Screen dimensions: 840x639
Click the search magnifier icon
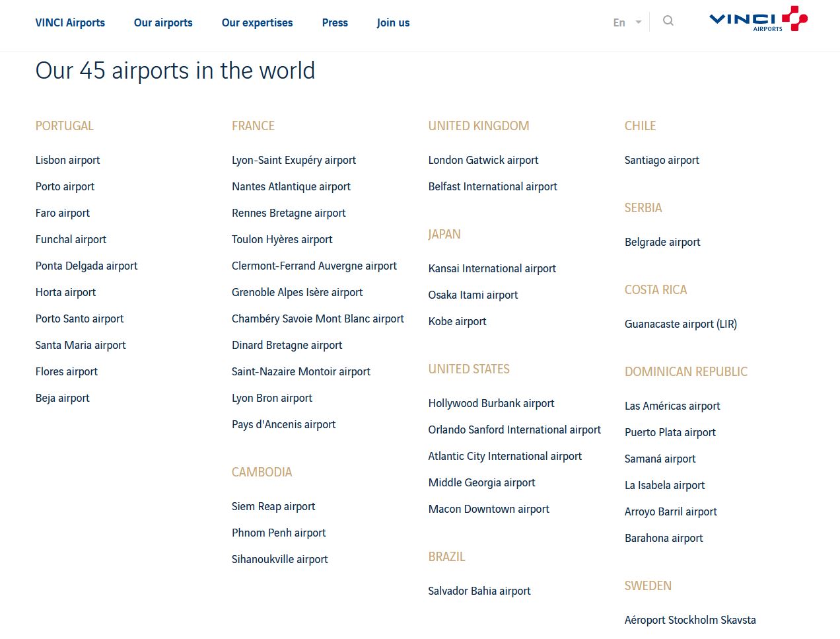(x=668, y=21)
